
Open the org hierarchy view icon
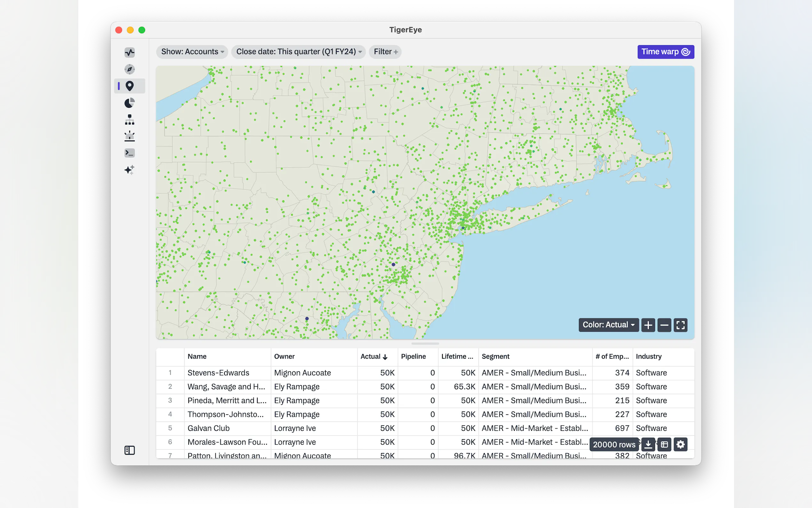click(129, 120)
